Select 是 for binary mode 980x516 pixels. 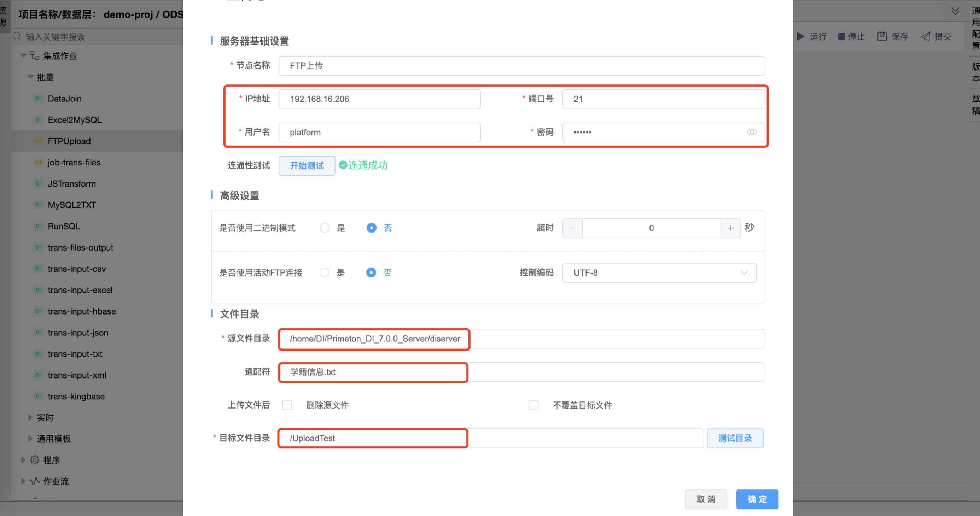(325, 228)
